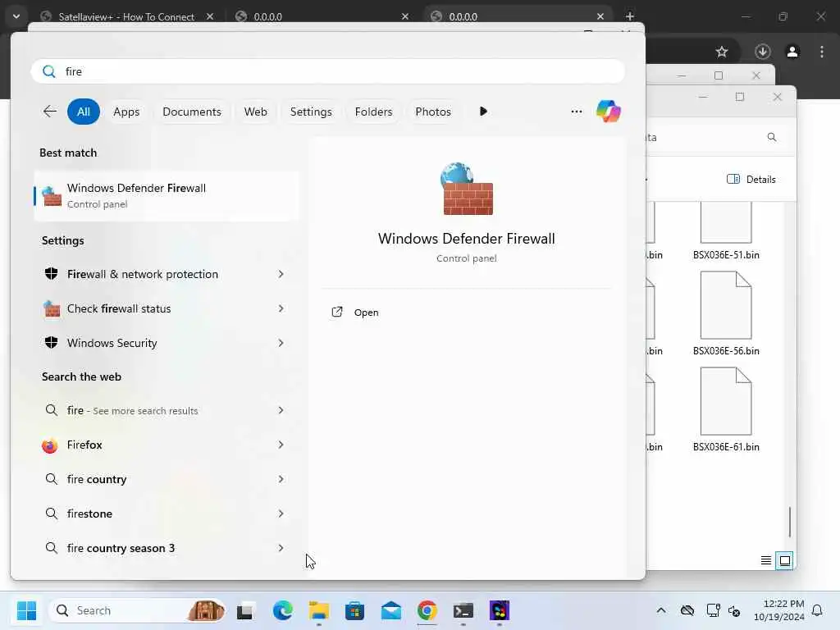Image resolution: width=840 pixels, height=630 pixels.
Task: Select the Settings filter tab
Action: point(311,112)
